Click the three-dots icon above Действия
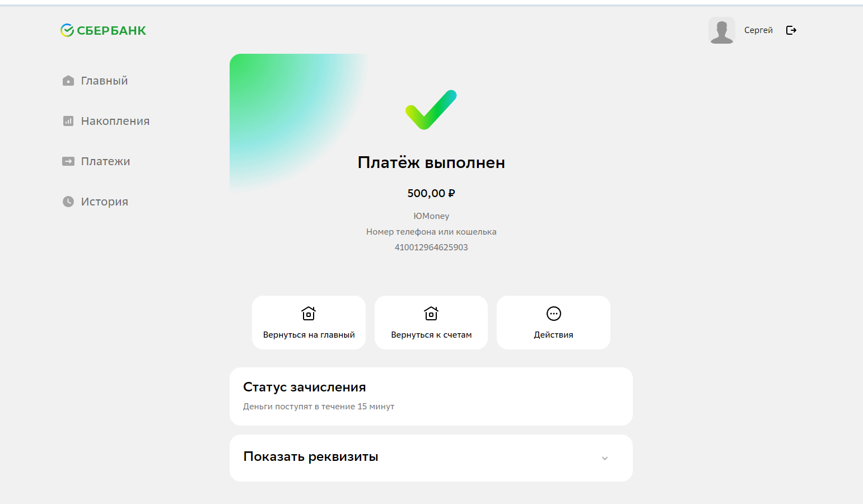This screenshot has height=504, width=863. pos(554,314)
